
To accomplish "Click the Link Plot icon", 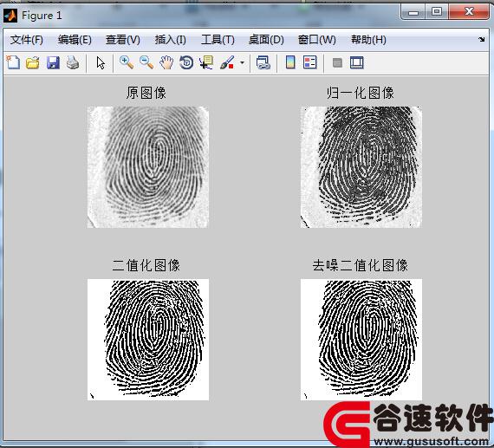I will (263, 62).
